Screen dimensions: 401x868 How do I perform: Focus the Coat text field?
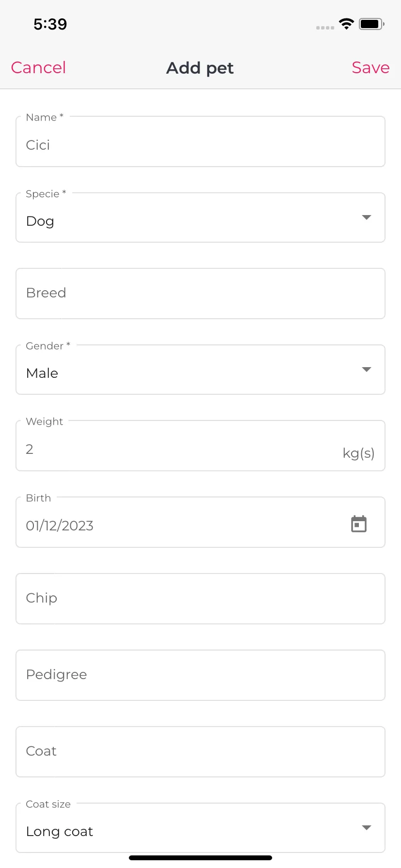point(200,752)
